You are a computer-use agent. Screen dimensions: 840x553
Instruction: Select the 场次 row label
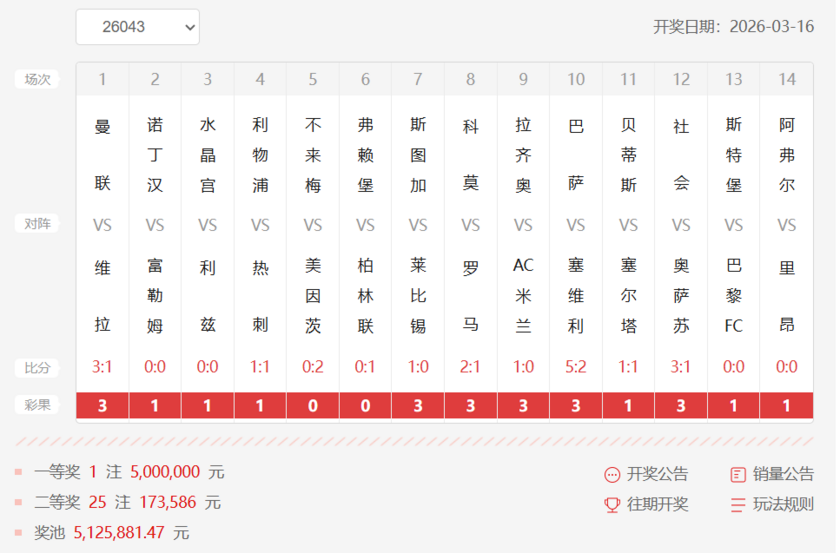point(37,79)
